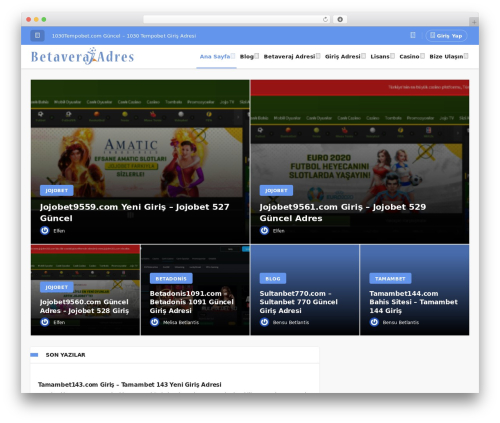This screenshot has width=500, height=423.
Task: Open the Bize Ulaşın menu item
Action: click(446, 57)
